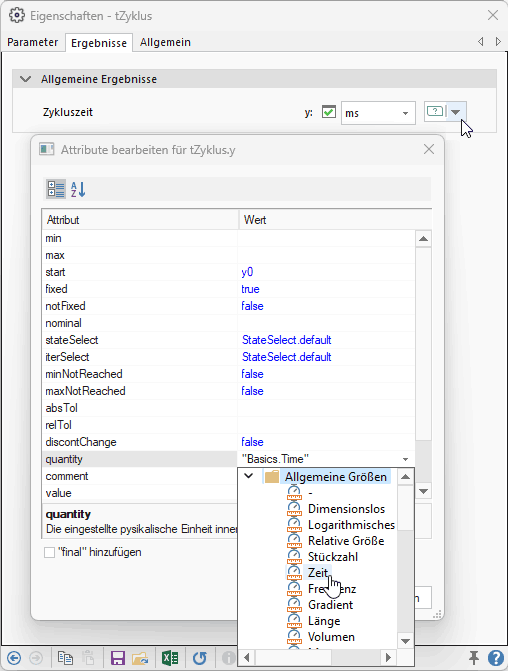Click the absTol attribute row
This screenshot has height=671, width=508.
point(229,408)
